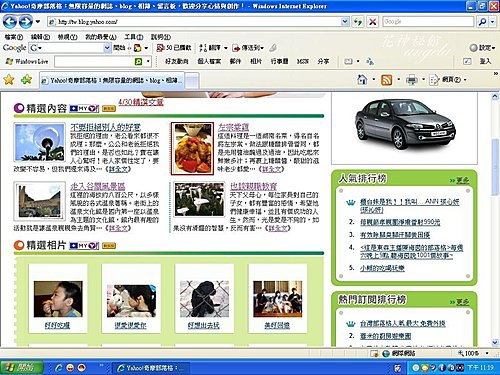Click the Refresh page icon

pyautogui.click(x=358, y=22)
